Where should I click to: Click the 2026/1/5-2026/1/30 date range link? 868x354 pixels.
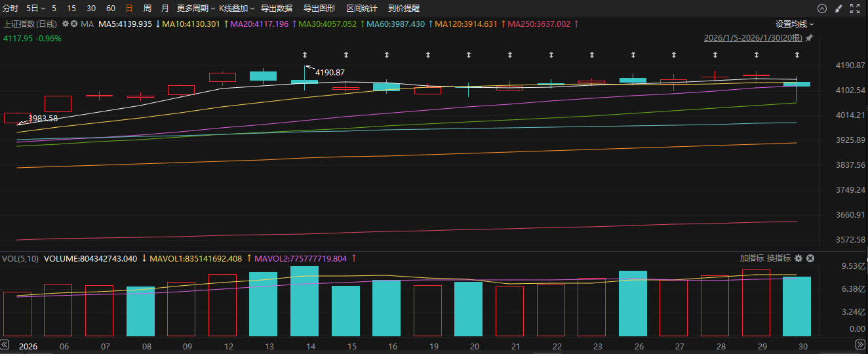coord(753,38)
